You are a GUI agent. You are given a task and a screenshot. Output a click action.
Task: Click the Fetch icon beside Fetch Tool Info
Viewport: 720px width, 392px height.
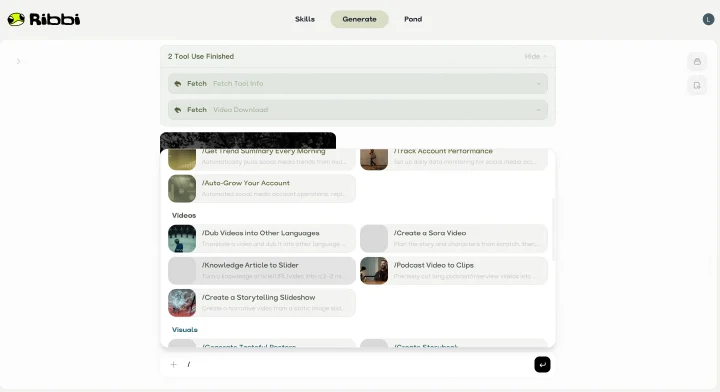click(x=178, y=84)
